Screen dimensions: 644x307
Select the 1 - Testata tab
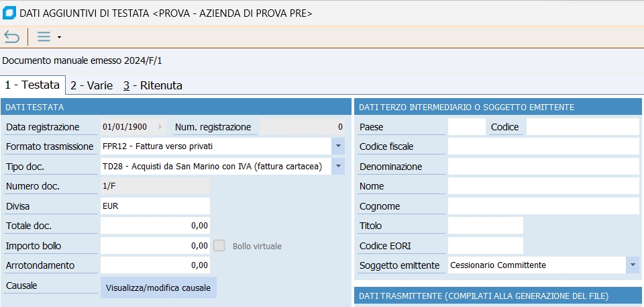pos(32,85)
